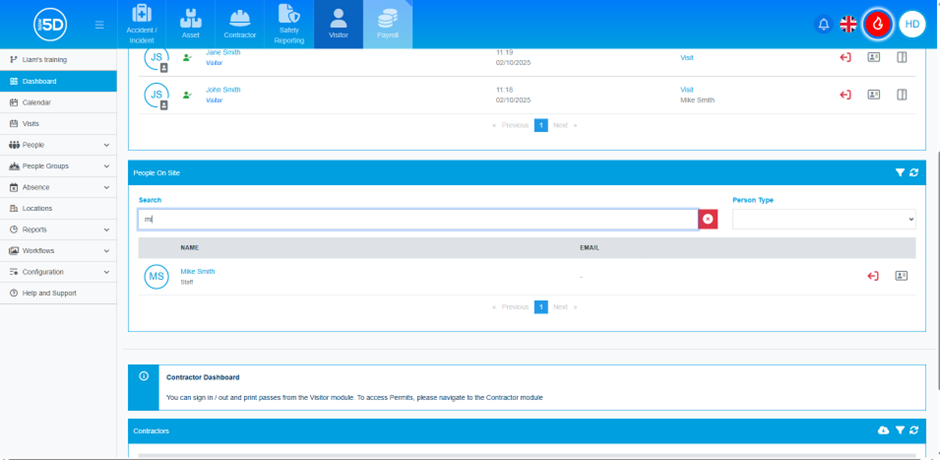This screenshot has height=460, width=940.
Task: Download Contractors list via cloud icon
Action: [883, 430]
